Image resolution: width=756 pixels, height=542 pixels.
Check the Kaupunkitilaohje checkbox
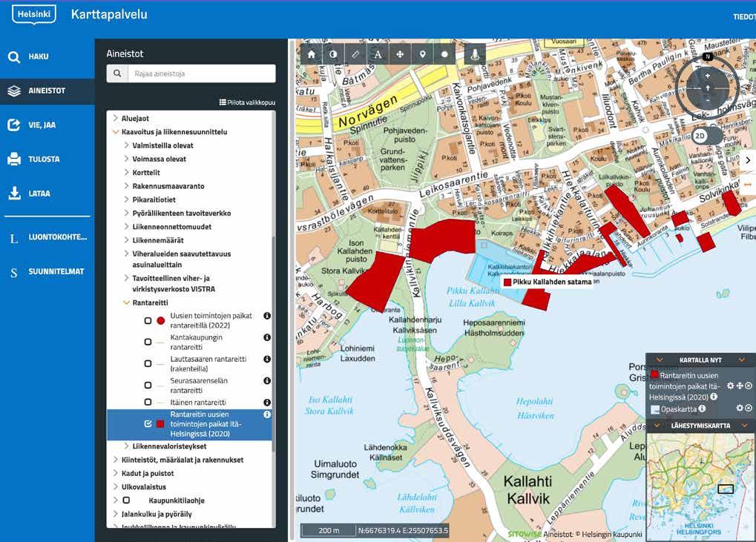[126, 500]
